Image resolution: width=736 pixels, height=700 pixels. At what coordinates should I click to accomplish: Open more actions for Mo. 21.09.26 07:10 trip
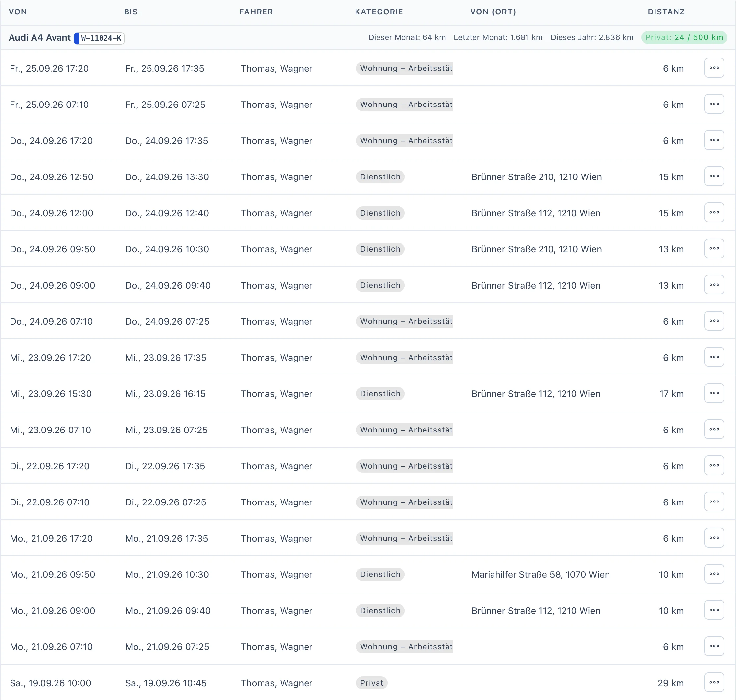pos(714,646)
